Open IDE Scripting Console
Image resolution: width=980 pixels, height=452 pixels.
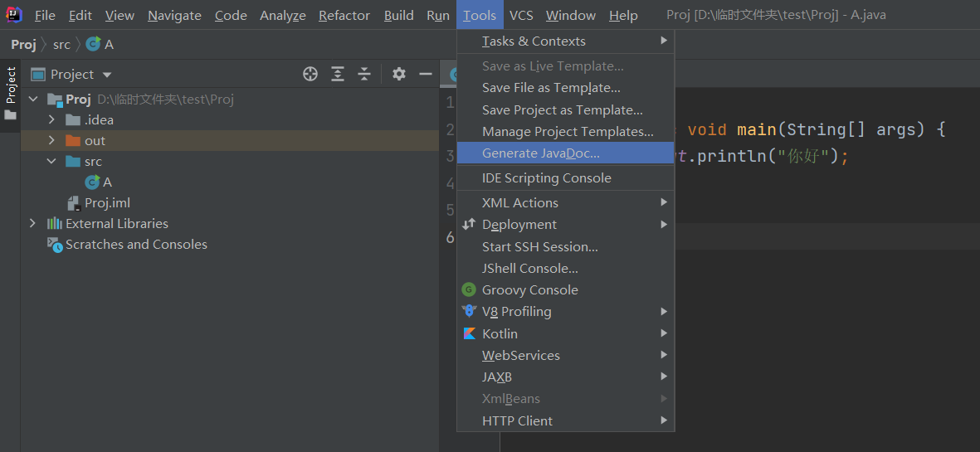coord(566,178)
